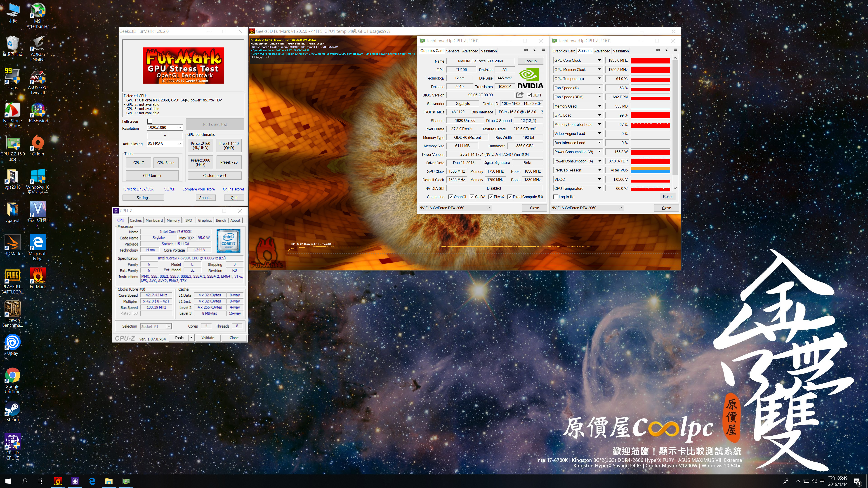
Task: Open FurMark desktop shortcut
Action: pos(38,278)
